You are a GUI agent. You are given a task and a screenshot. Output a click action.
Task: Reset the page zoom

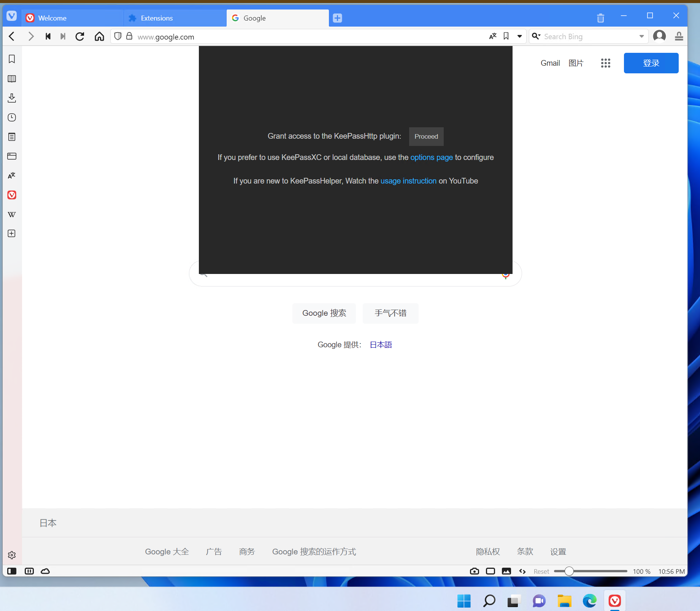[x=541, y=571]
